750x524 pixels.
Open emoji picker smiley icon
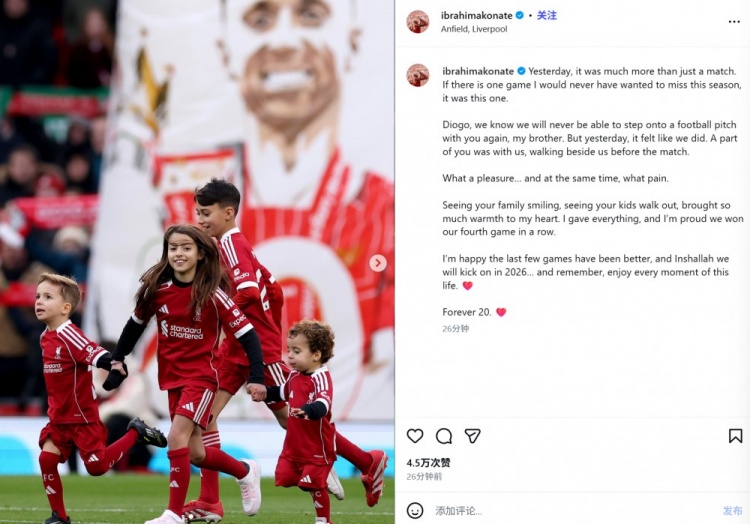[415, 510]
